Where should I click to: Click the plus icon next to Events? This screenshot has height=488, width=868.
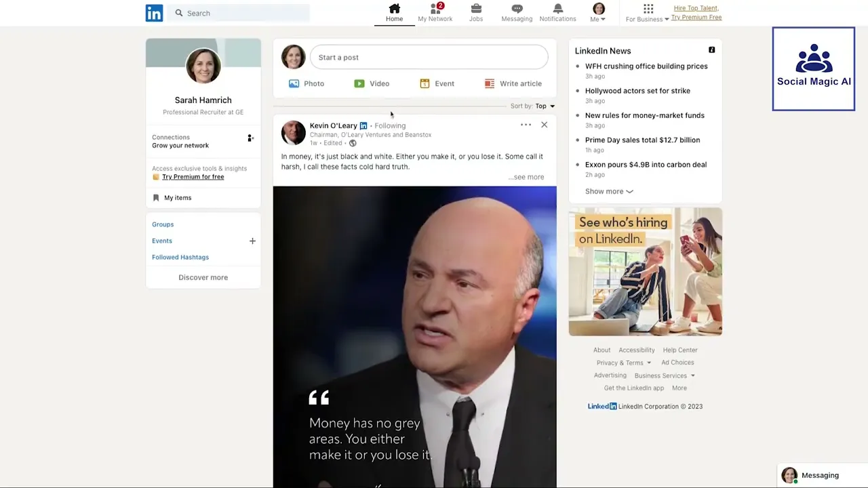click(252, 241)
